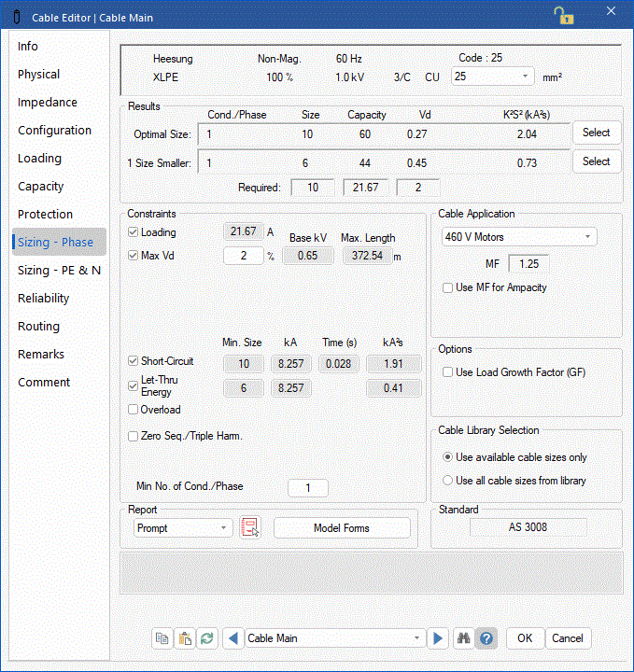Open help with the question mark icon

[x=486, y=638]
